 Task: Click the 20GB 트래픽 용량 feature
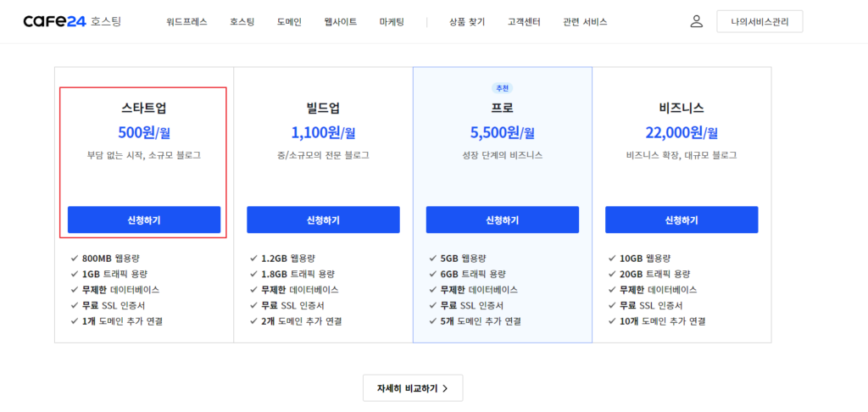pyautogui.click(x=648, y=274)
